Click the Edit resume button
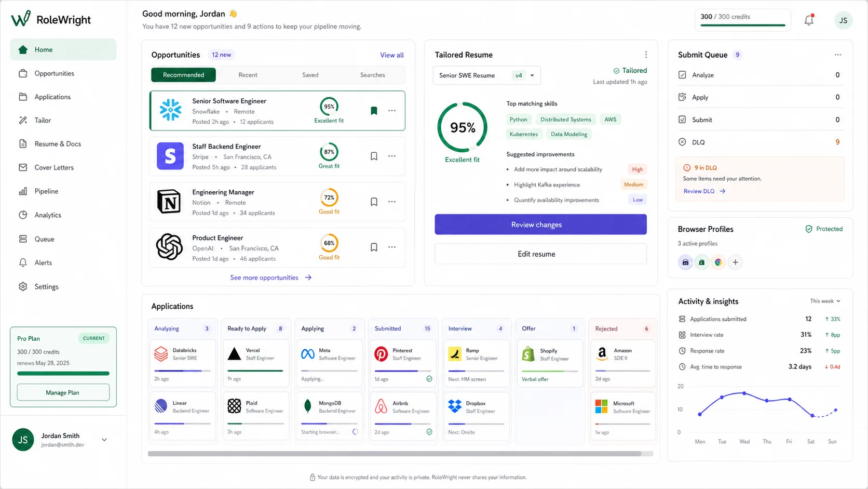The height and width of the screenshot is (489, 868). [540, 254]
